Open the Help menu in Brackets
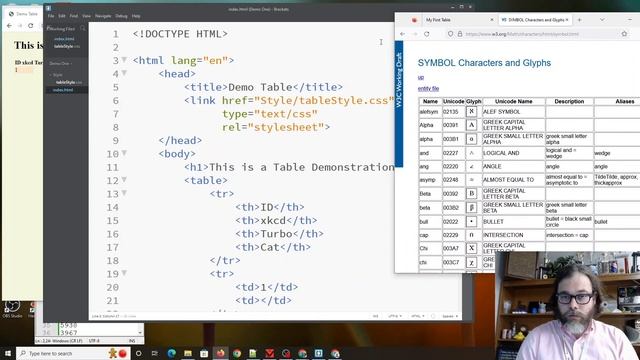Viewport: 640px width, 360px height. [136, 16]
